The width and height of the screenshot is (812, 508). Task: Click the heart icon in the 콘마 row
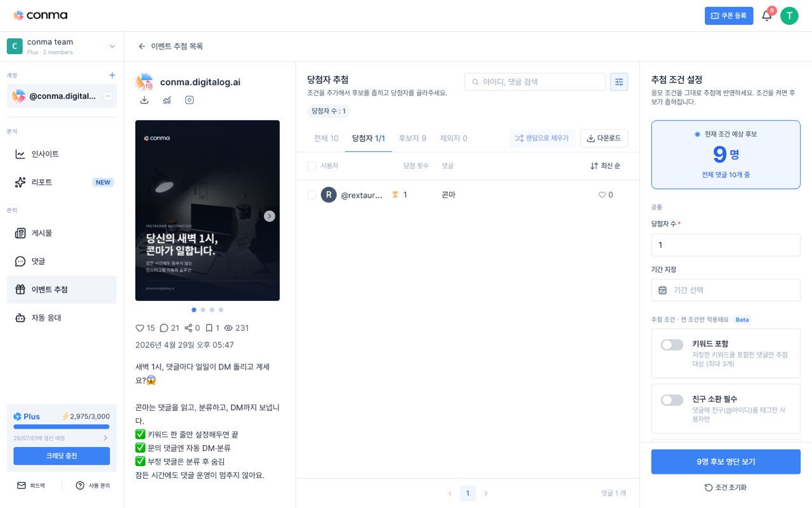pos(602,195)
